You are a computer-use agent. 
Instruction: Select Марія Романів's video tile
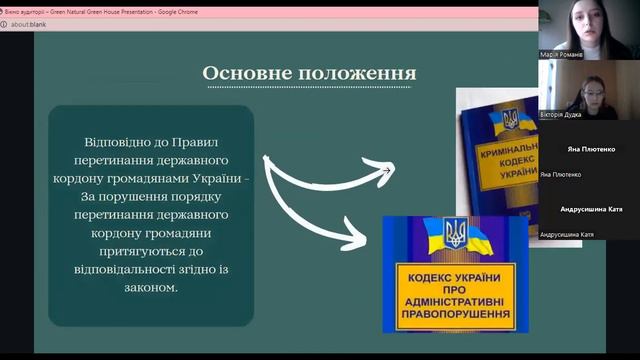tap(589, 30)
